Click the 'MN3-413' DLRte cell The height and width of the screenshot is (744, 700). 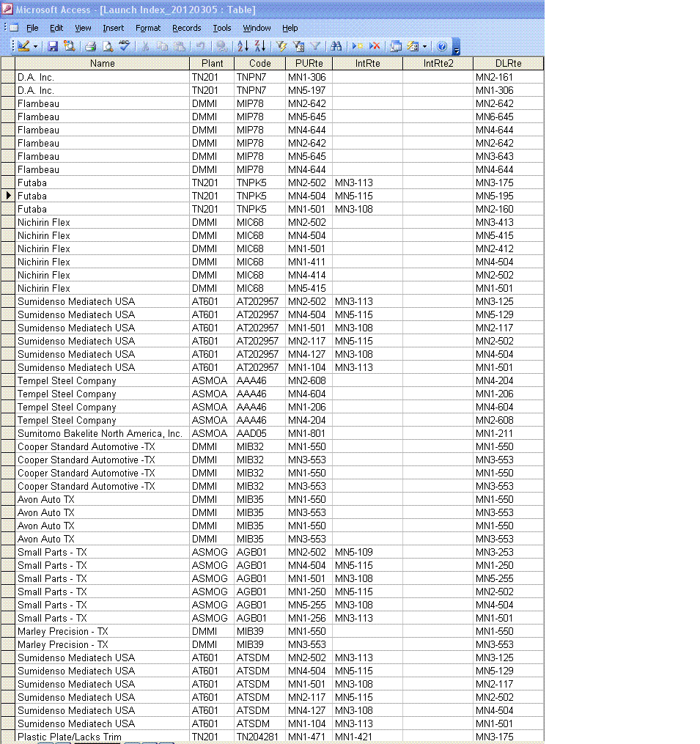tap(508, 222)
